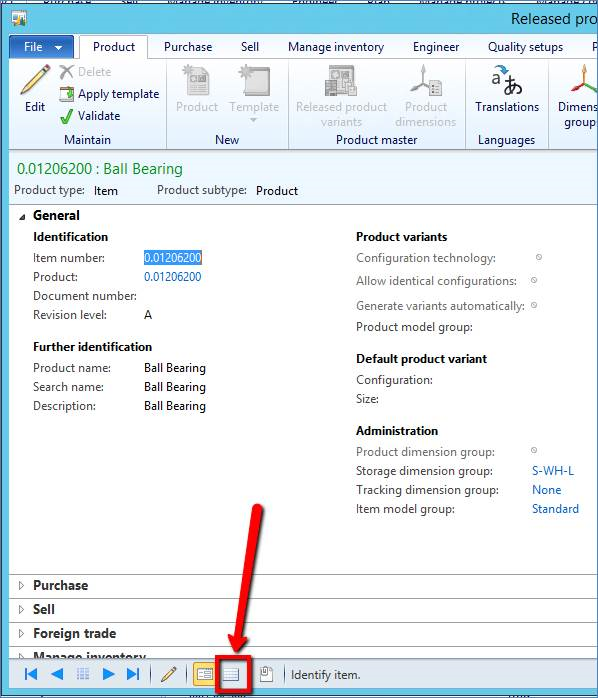
Task: Switch to grid view in the status bar
Action: pyautogui.click(x=231, y=675)
